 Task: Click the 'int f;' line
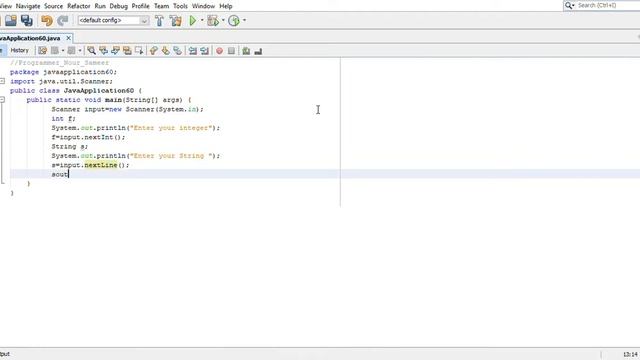[64, 118]
